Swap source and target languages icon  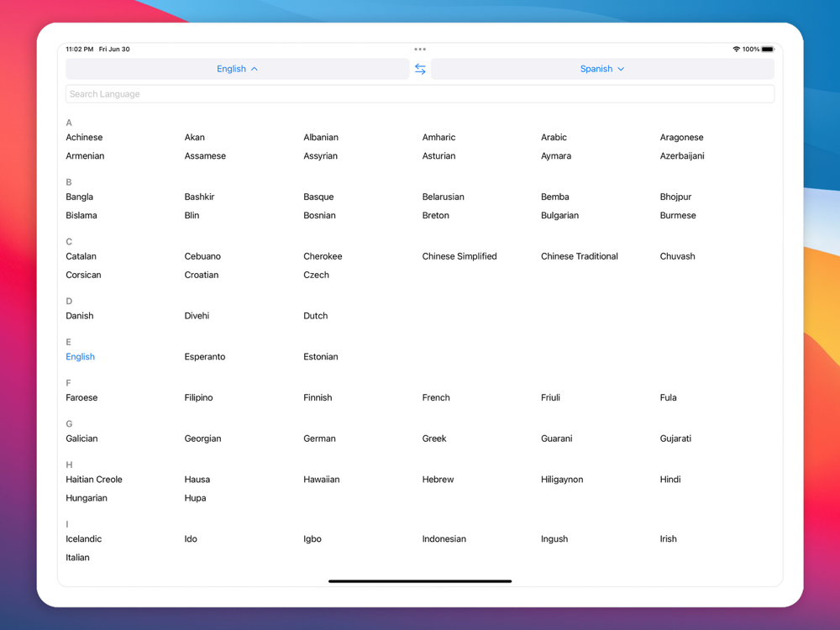(x=420, y=69)
